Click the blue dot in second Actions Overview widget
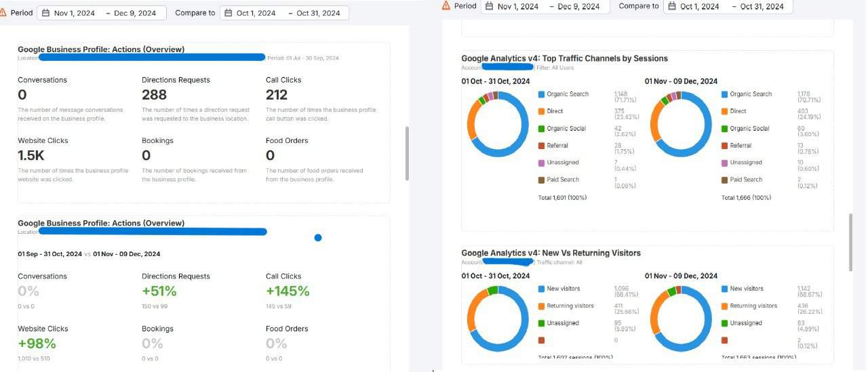868x372 pixels. coord(318,238)
